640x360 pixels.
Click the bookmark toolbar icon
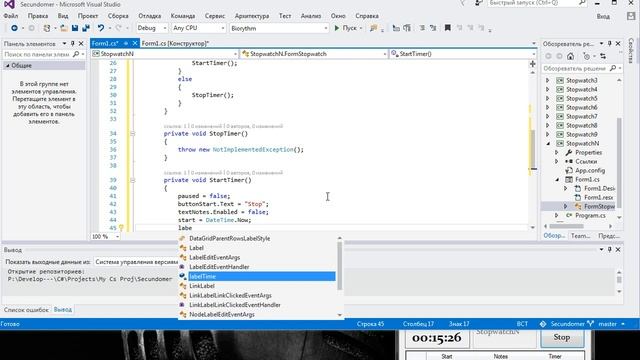click(447, 28)
